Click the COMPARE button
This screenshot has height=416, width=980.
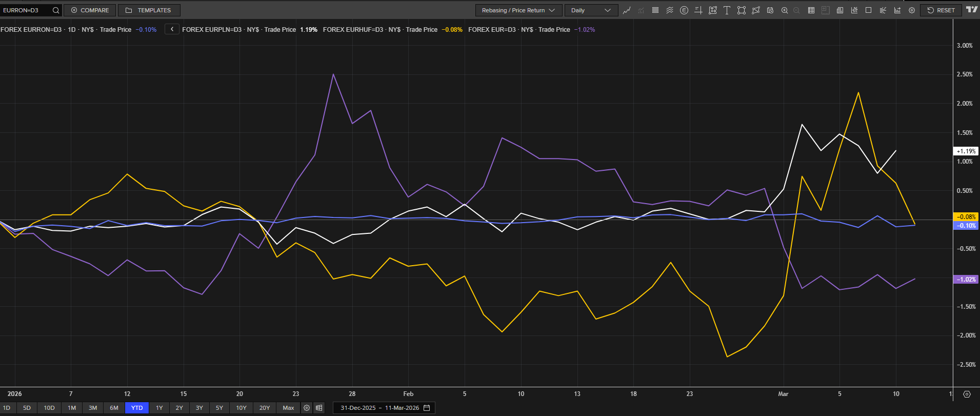pyautogui.click(x=90, y=10)
